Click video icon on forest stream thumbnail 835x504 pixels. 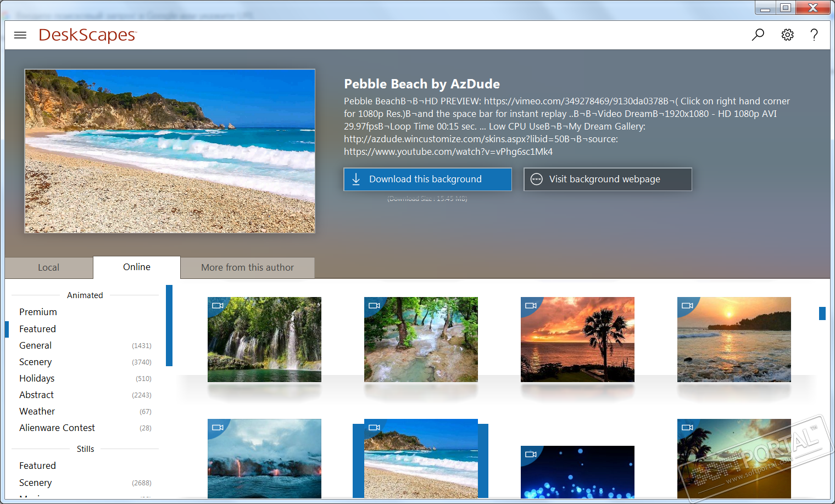tap(374, 306)
